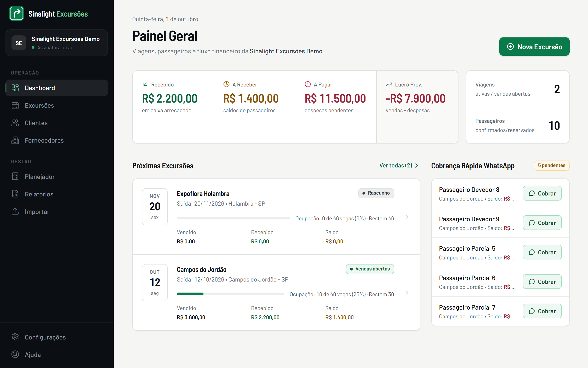Open Dashboard via its grid icon

click(x=15, y=88)
